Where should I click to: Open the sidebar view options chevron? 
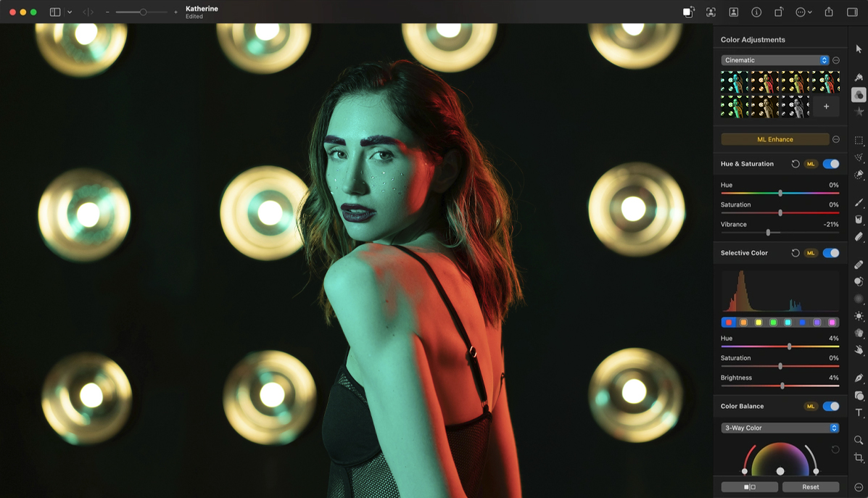pos(70,12)
